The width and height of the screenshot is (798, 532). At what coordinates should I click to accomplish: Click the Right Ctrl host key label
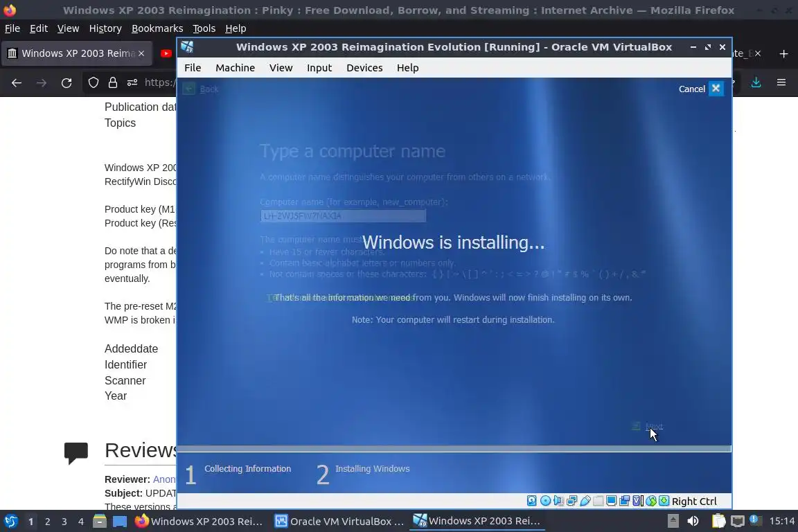click(x=694, y=502)
